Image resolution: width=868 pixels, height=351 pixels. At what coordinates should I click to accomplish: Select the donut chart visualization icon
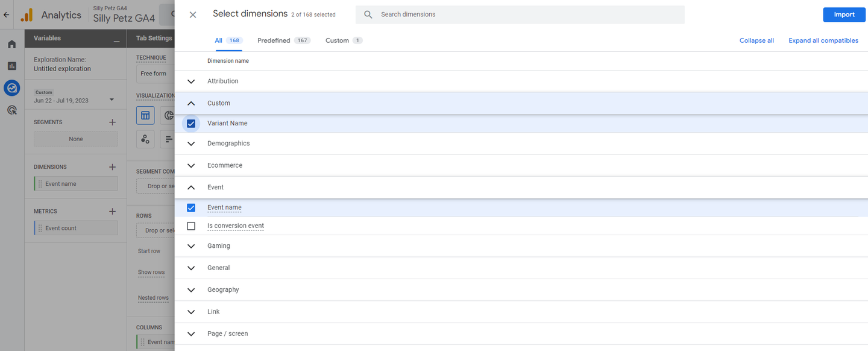(168, 115)
